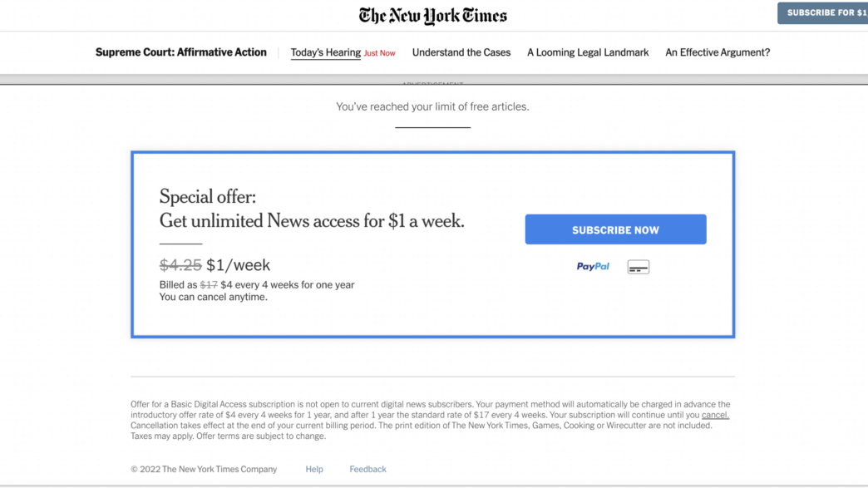
Task: Click Supreme Court: Affirmative Action heading
Action: 181,52
